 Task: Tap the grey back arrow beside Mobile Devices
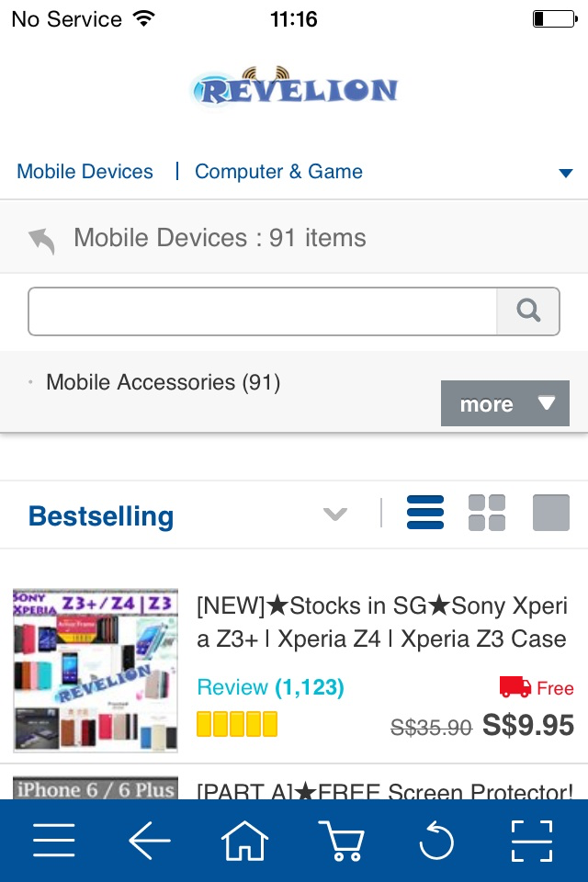click(x=42, y=240)
